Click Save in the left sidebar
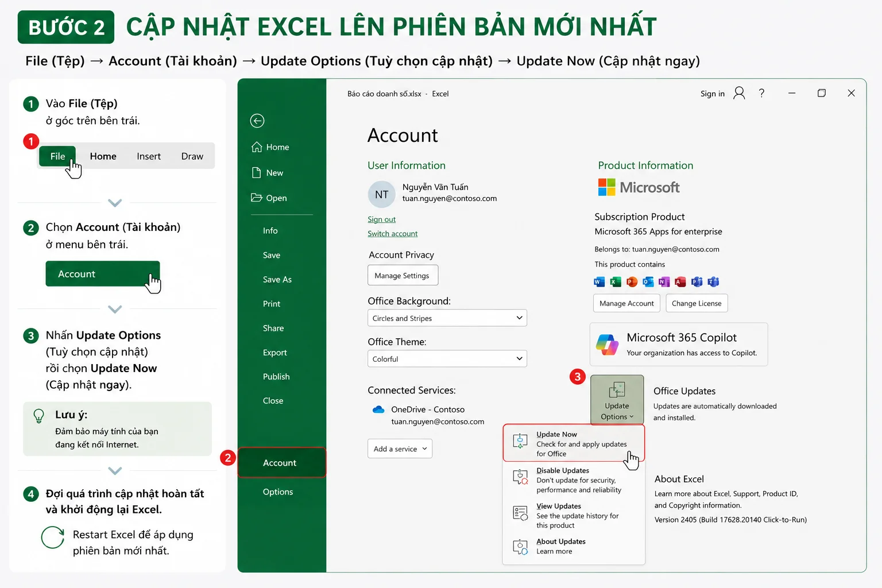This screenshot has height=588, width=882. (272, 256)
